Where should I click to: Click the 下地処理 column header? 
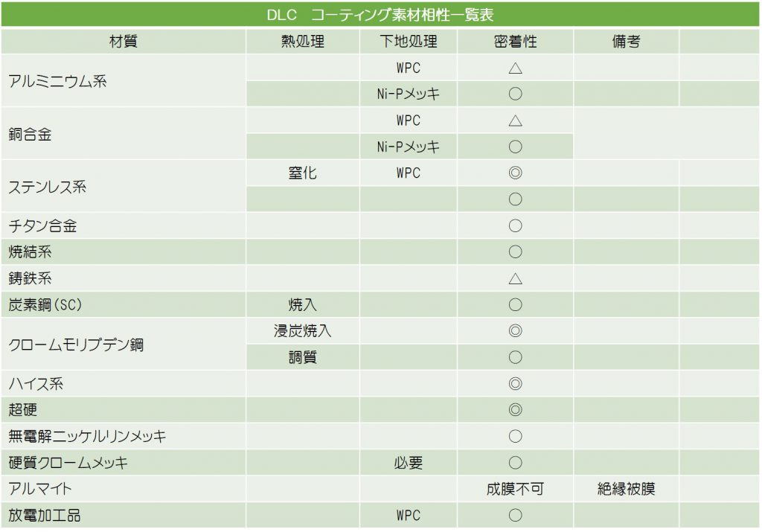(x=409, y=42)
